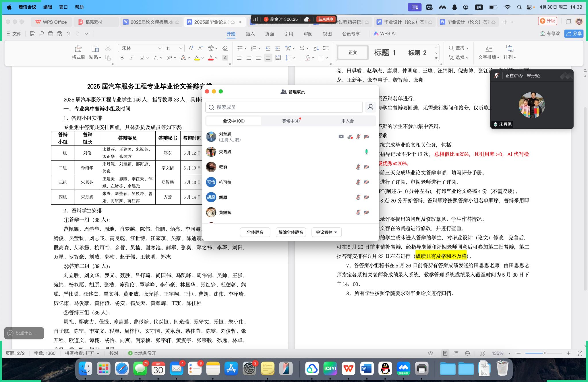The image size is (588, 382).
Task: Click the clear formatting eraser icon
Action: click(225, 48)
